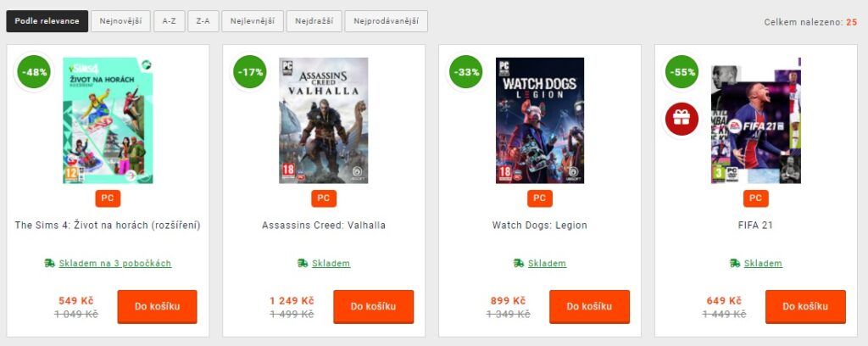Add FIFA 21 to cart
868x346 pixels.
point(805,307)
